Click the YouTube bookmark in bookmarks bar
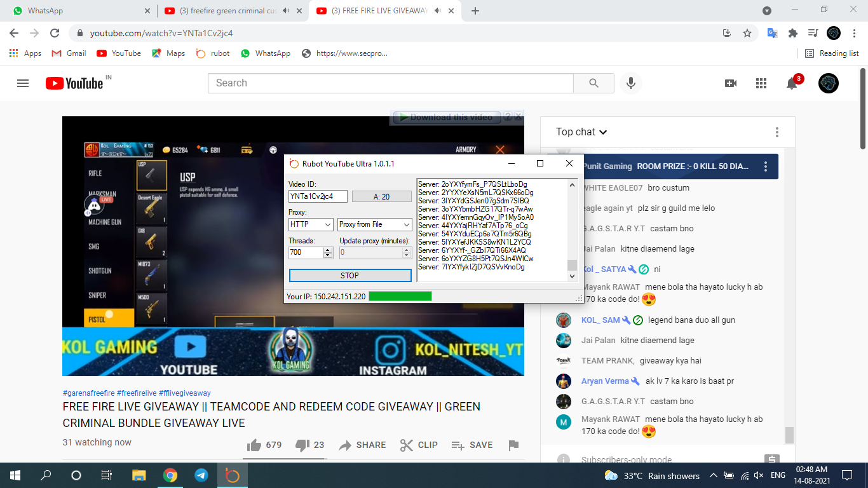Screen dimensions: 868x488 (x=119, y=53)
